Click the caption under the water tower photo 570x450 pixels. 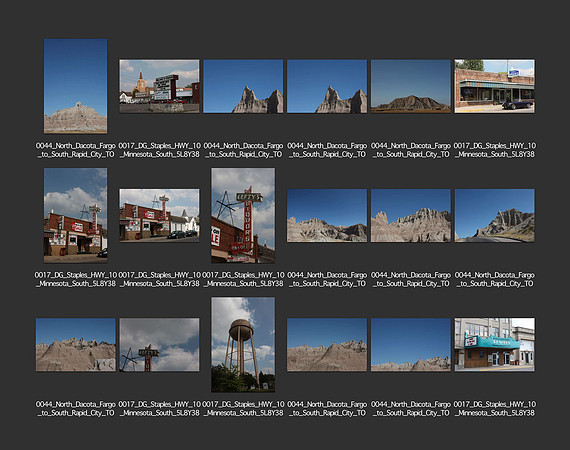(x=243, y=409)
